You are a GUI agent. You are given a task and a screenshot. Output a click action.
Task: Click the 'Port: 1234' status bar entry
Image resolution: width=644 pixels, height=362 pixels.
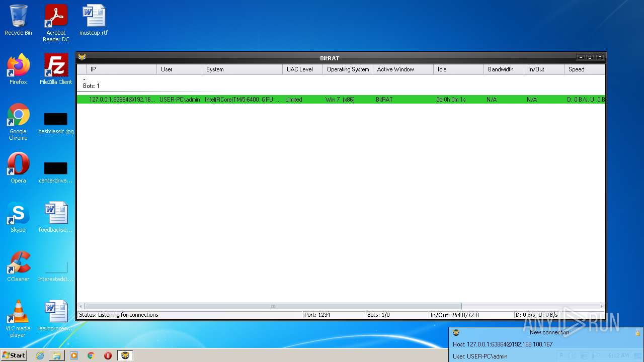pyautogui.click(x=317, y=315)
